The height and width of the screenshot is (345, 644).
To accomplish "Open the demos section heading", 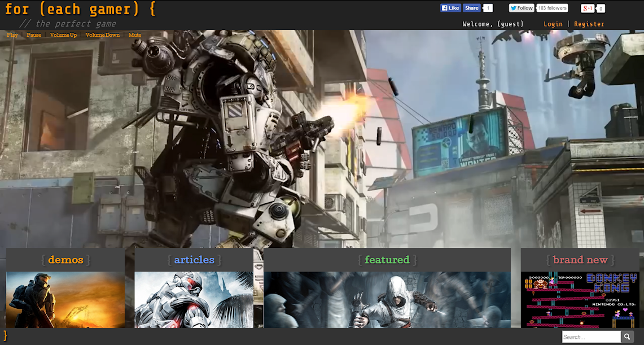I will pos(65,260).
